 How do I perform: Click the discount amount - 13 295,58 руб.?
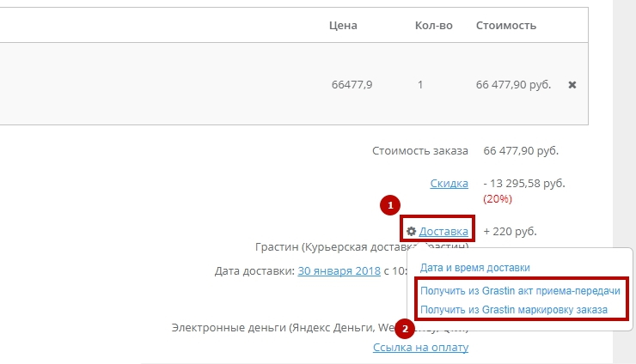(524, 183)
